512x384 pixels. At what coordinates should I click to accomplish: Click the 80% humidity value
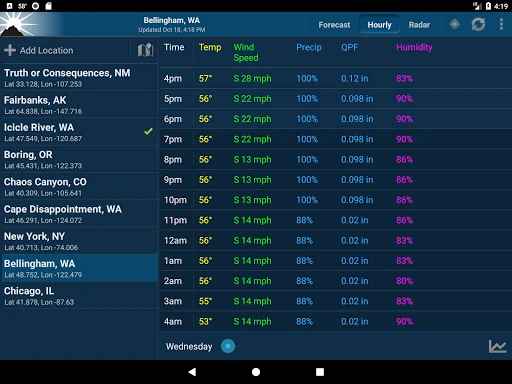pos(404,281)
